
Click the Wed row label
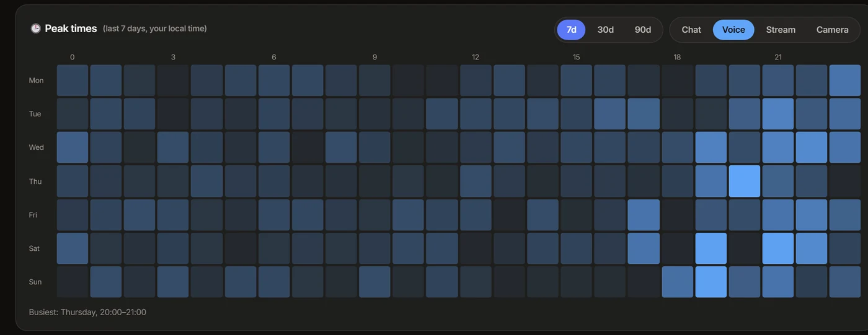coord(36,147)
